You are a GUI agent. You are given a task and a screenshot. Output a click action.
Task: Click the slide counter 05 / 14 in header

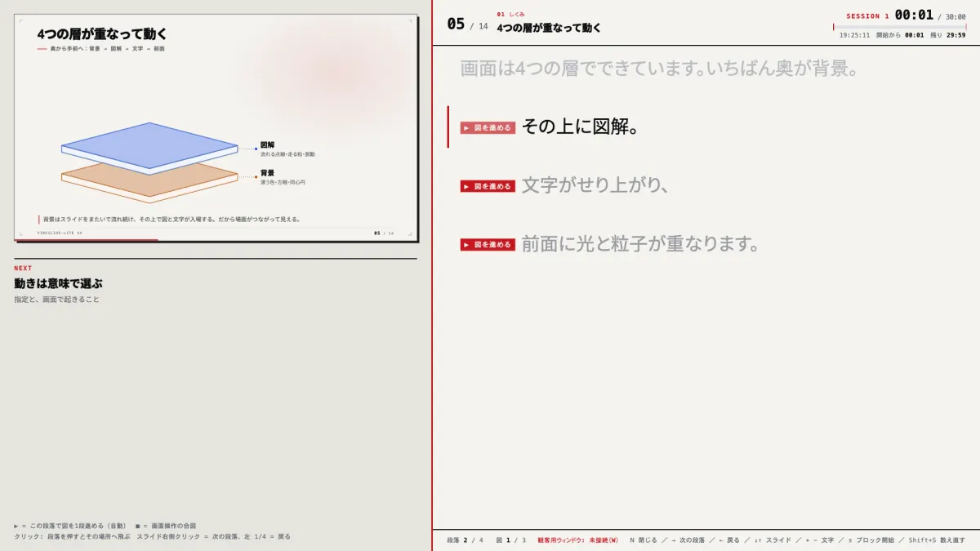467,24
